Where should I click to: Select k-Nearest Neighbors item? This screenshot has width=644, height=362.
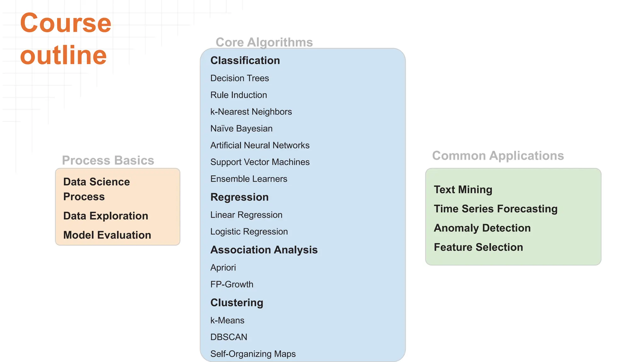[251, 112]
